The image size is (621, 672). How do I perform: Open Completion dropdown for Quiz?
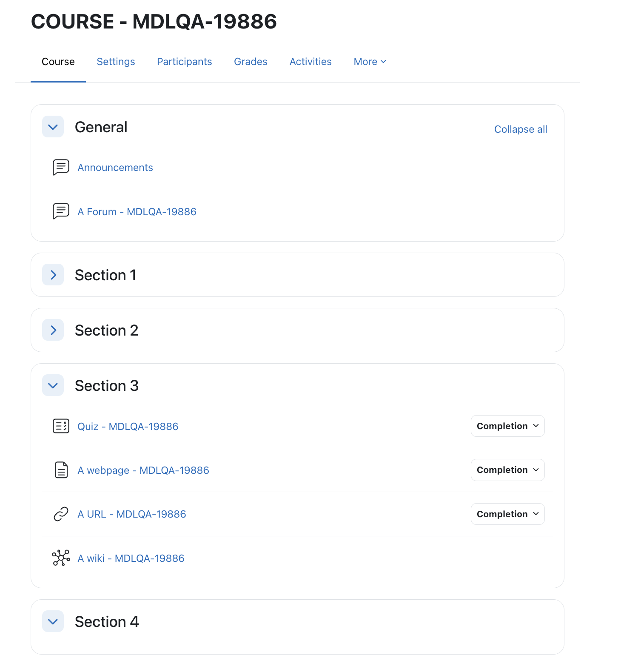click(x=507, y=426)
